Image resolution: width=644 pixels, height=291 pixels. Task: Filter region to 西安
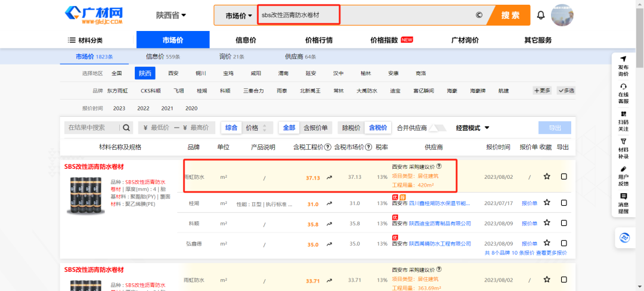coord(174,73)
